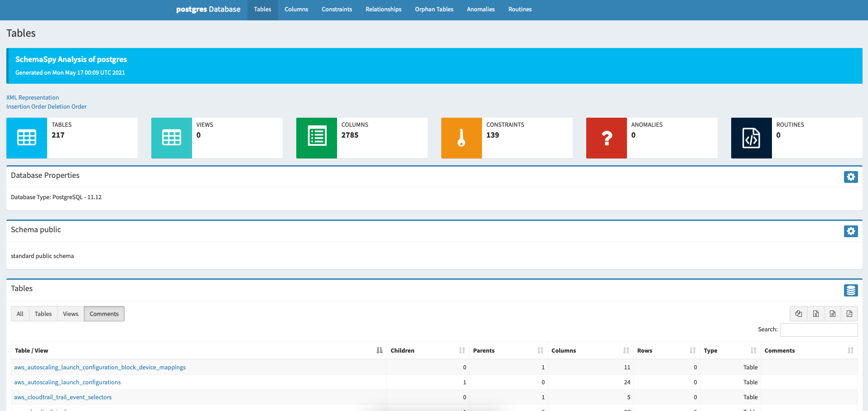Click the TABLES 217 count card
Viewport: 868px width, 411px height.
pos(72,138)
